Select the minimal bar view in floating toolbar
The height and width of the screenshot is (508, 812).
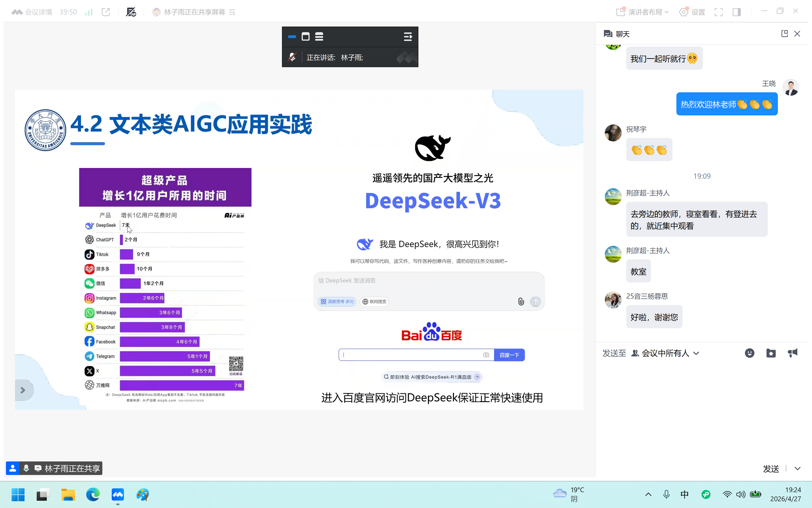[292, 37]
